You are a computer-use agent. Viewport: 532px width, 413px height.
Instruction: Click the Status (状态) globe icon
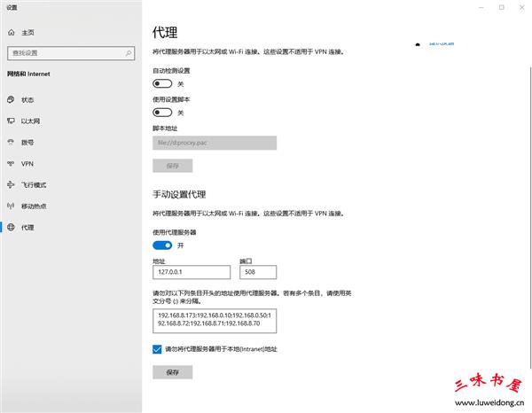[x=11, y=99]
